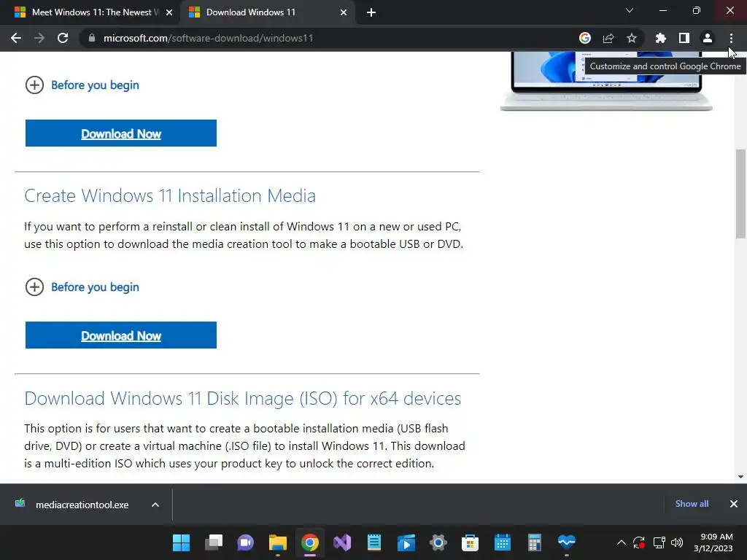Click Google Chrome taskbar icon
The image size is (747, 560).
pyautogui.click(x=309, y=542)
